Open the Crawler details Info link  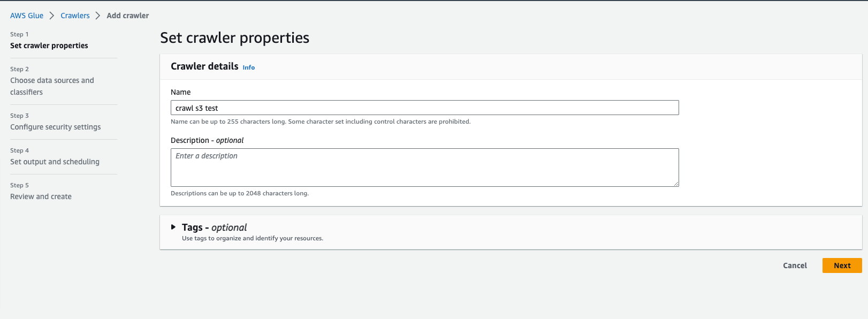click(x=249, y=67)
